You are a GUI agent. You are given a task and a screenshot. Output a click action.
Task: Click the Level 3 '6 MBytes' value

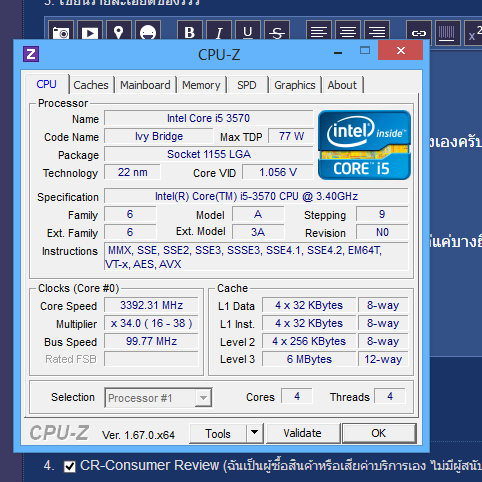coord(309,359)
